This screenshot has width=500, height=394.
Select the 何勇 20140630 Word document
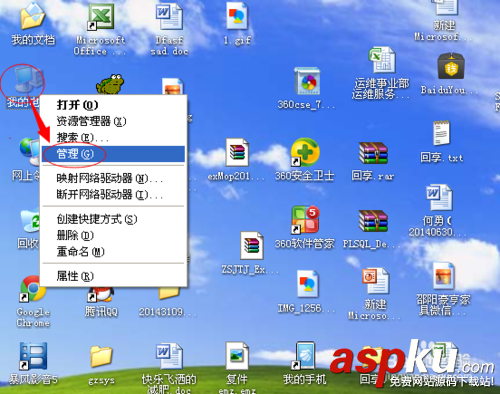[439, 198]
